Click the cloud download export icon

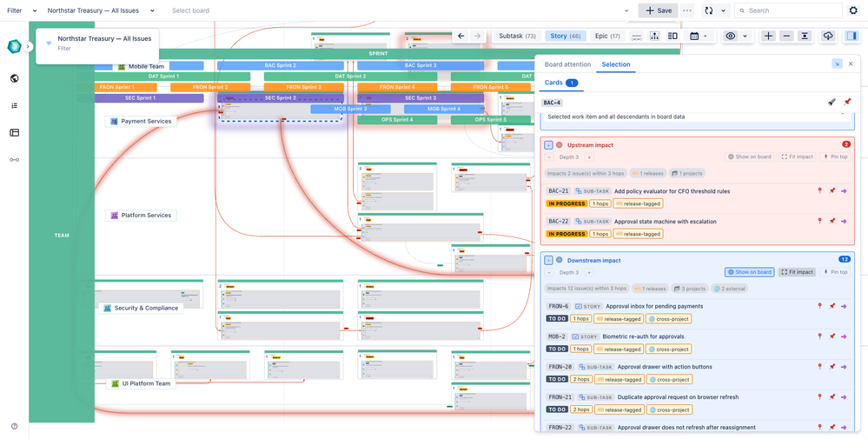coord(827,36)
